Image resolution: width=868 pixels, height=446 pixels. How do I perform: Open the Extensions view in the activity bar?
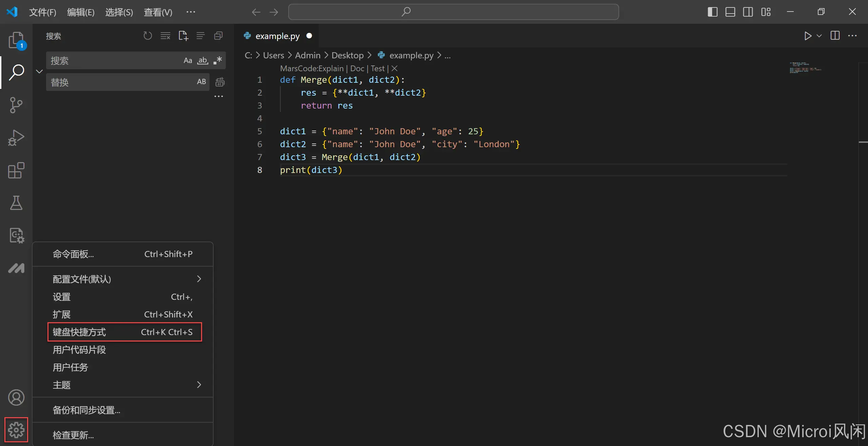[x=16, y=170]
